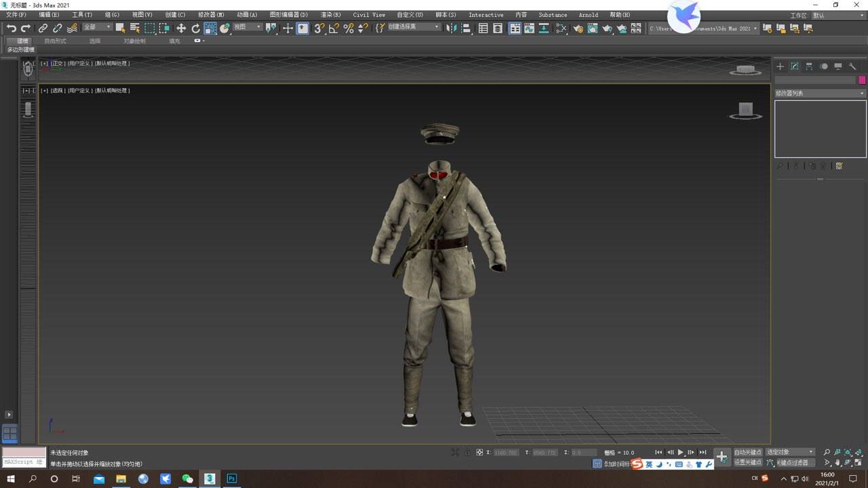
Task: Open the reference coordinate system '视图' dropdown
Action: [248, 27]
